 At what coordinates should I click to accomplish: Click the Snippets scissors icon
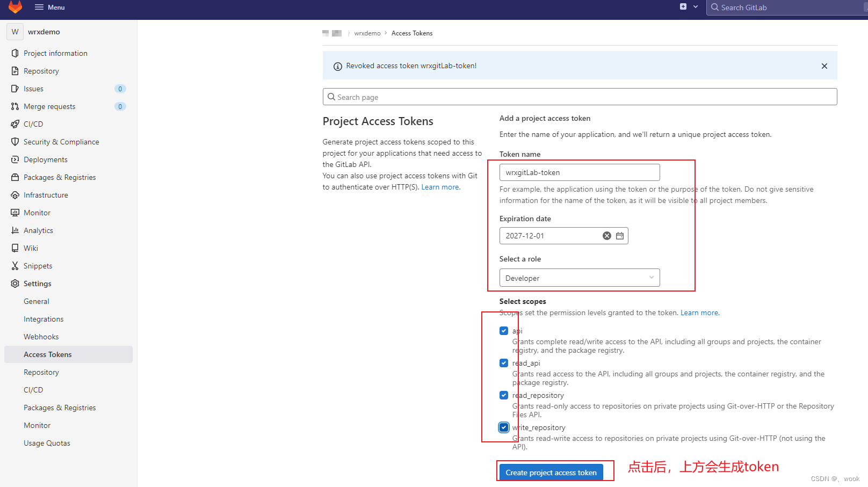[15, 266]
